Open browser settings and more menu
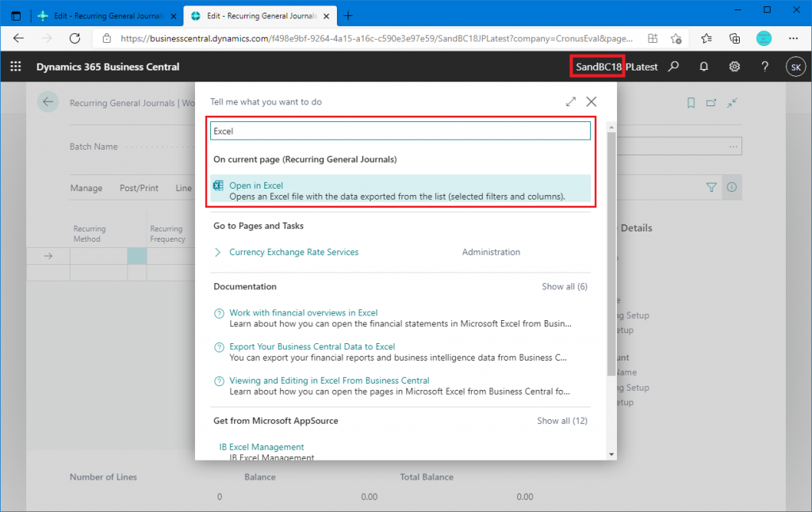Viewport: 812px width, 512px height. click(x=793, y=38)
